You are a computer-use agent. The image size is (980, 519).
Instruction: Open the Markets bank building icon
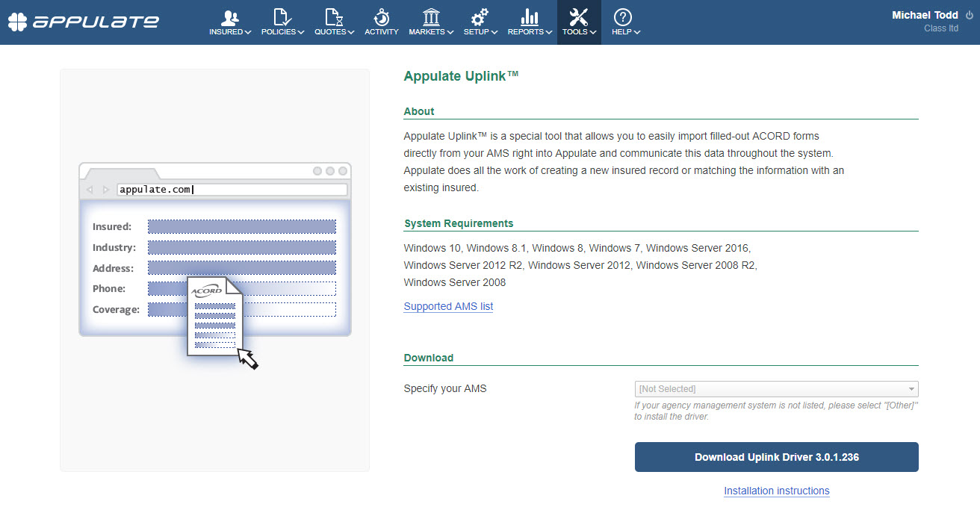point(431,18)
